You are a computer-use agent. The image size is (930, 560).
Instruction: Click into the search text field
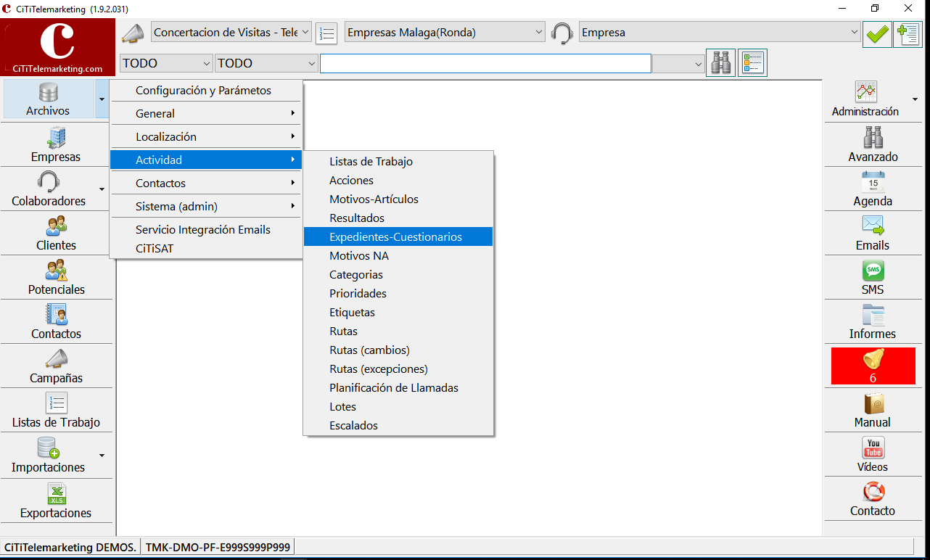click(485, 63)
